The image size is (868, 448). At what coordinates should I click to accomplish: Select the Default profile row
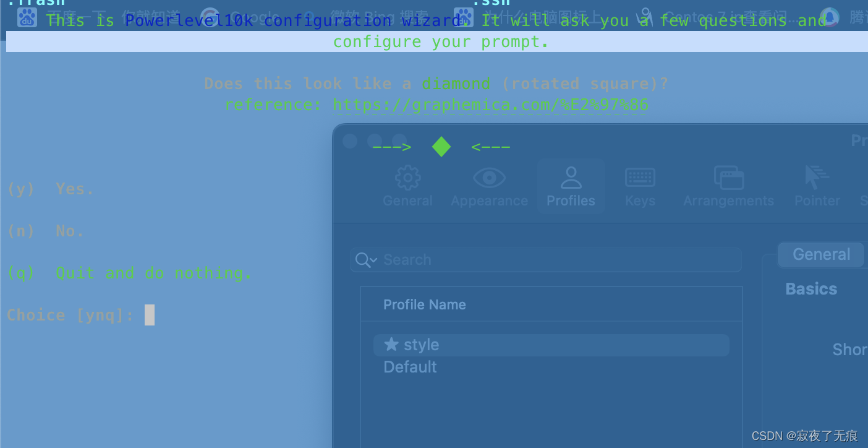coord(551,367)
